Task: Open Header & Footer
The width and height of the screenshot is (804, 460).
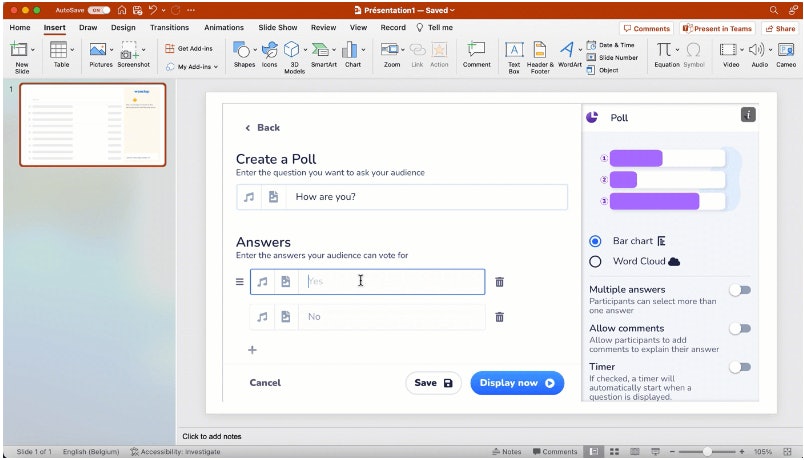Action: point(540,57)
